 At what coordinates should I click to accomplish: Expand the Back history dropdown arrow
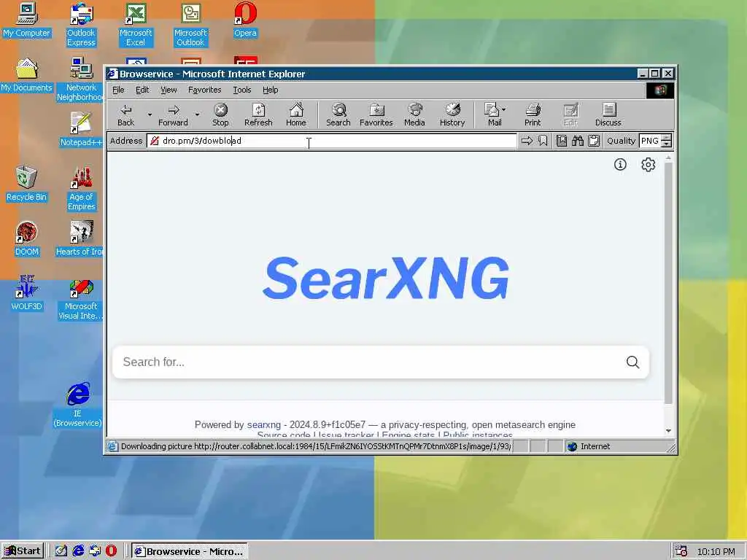point(150,114)
